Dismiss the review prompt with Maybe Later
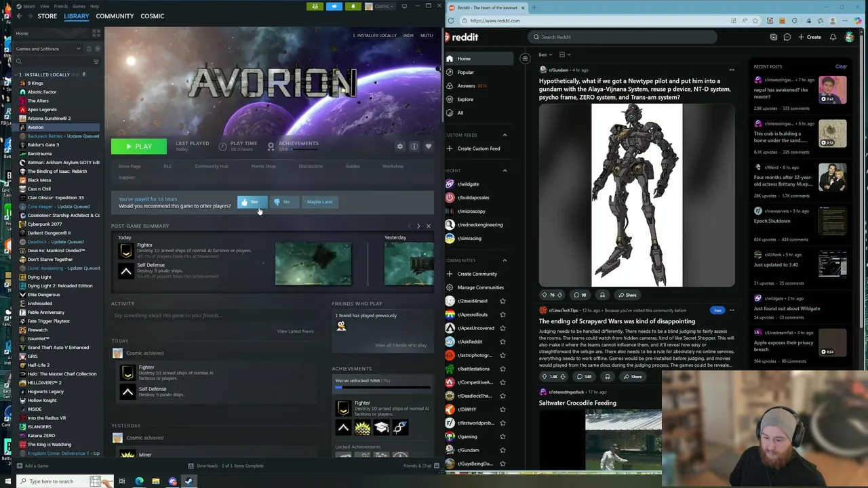This screenshot has height=488, width=868. tap(319, 202)
